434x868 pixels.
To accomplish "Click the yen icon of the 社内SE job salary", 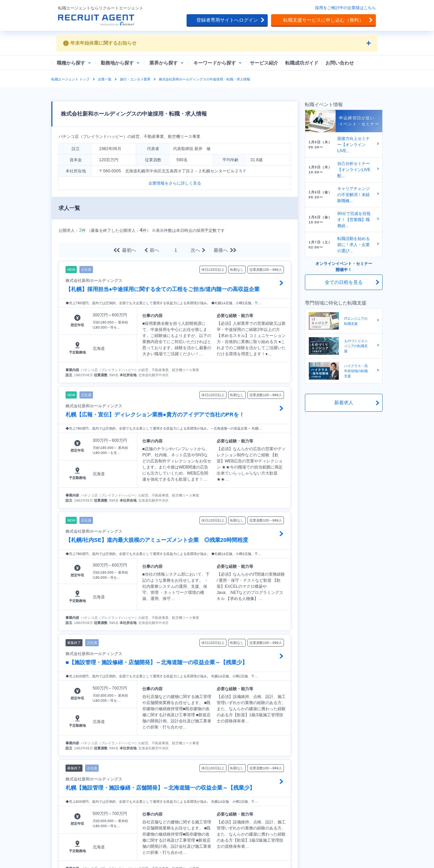I will point(77,568).
